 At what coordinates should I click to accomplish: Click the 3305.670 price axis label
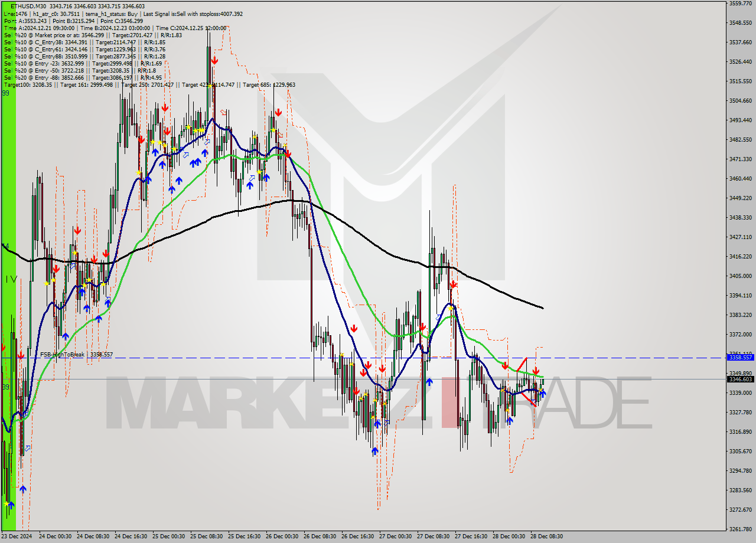click(740, 451)
